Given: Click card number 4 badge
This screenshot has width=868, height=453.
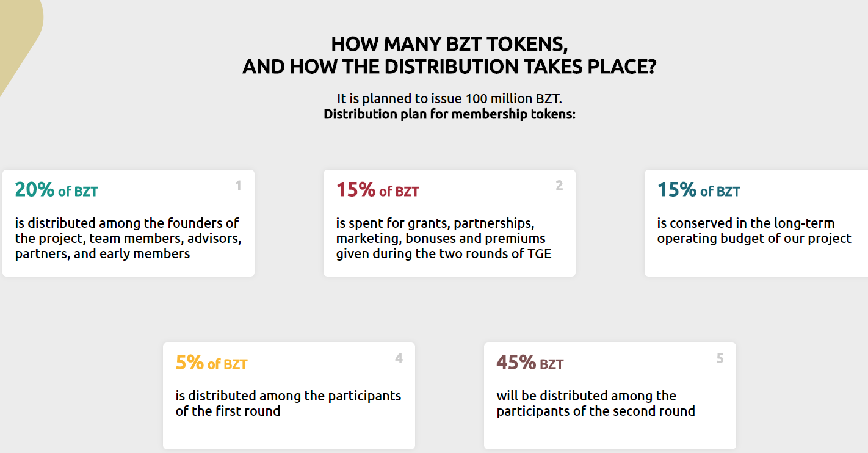Looking at the screenshot, I should (399, 358).
